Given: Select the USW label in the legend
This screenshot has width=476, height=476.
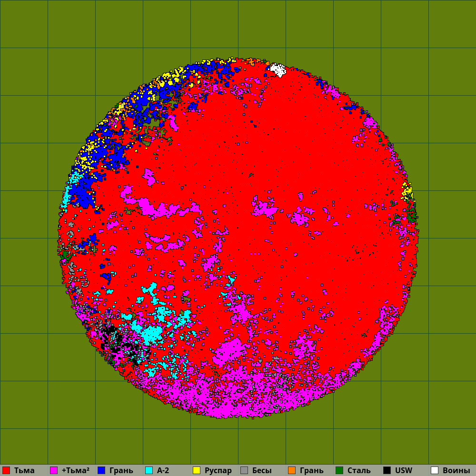Looking at the screenshot, I should coord(404,470).
